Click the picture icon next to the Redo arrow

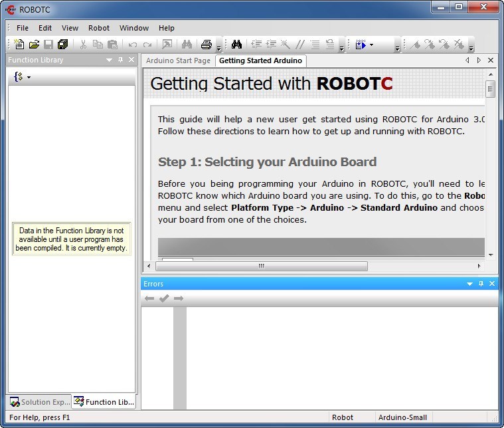(x=167, y=45)
